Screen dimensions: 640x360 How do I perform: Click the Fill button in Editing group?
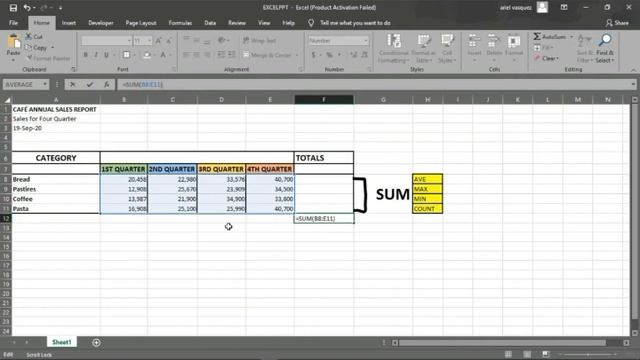click(x=544, y=48)
